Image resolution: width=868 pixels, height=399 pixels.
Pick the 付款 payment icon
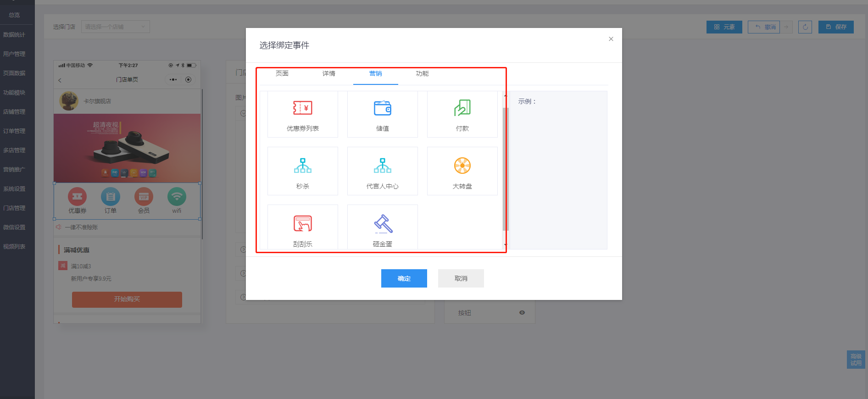point(462,108)
